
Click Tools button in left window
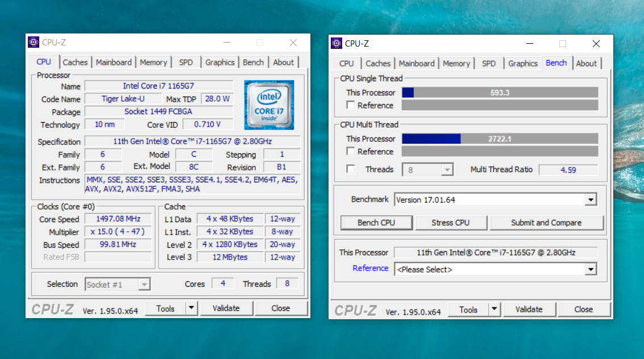point(165,308)
